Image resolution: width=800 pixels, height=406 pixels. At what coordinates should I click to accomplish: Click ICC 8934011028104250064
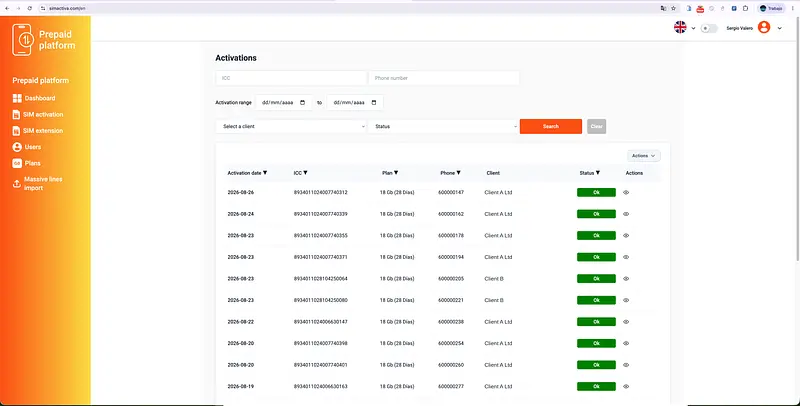coord(320,279)
